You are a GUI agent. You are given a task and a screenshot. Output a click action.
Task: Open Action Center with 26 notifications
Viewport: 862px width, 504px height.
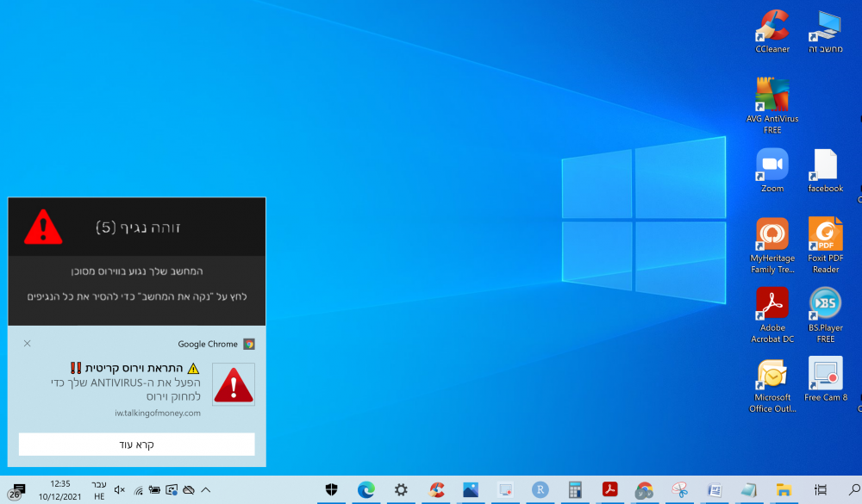[16, 491]
